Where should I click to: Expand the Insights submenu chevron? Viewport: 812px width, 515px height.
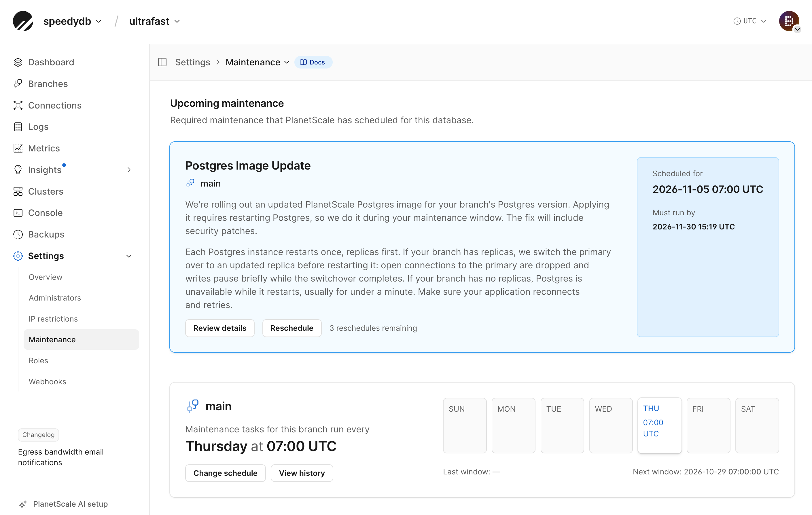129,170
